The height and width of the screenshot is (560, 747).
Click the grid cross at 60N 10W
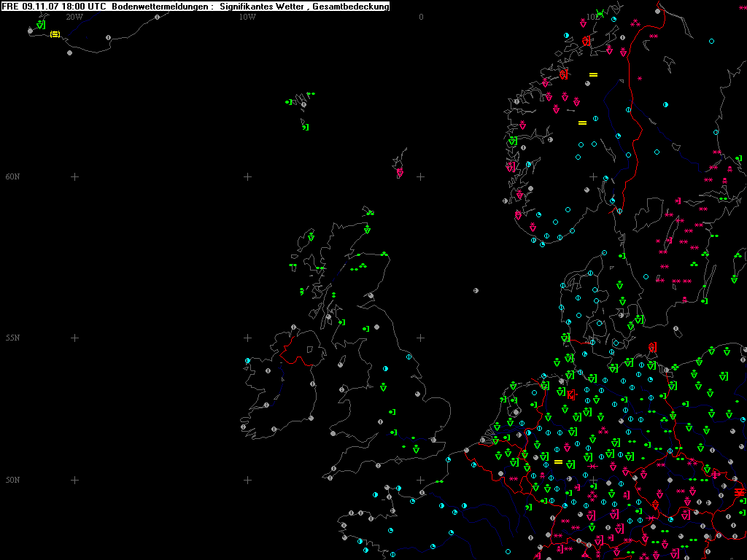(x=247, y=176)
